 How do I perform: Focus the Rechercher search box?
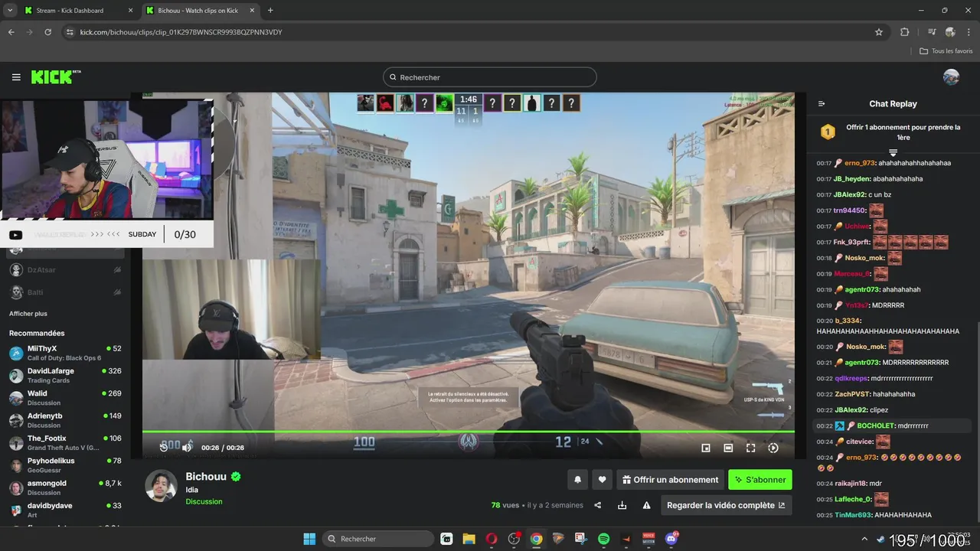coord(489,77)
